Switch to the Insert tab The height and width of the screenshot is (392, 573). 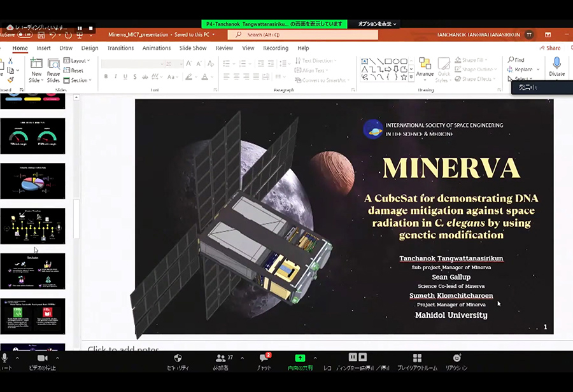pyautogui.click(x=43, y=48)
